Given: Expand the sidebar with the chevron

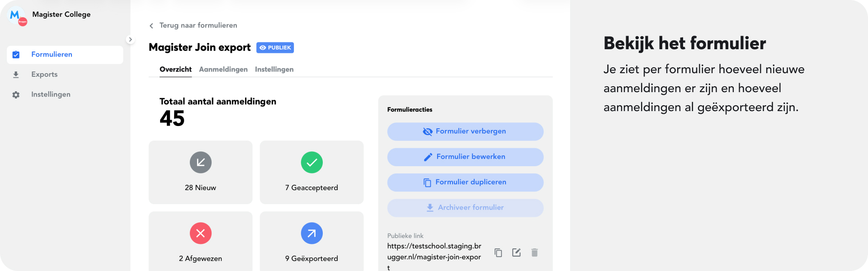Looking at the screenshot, I should pos(130,40).
